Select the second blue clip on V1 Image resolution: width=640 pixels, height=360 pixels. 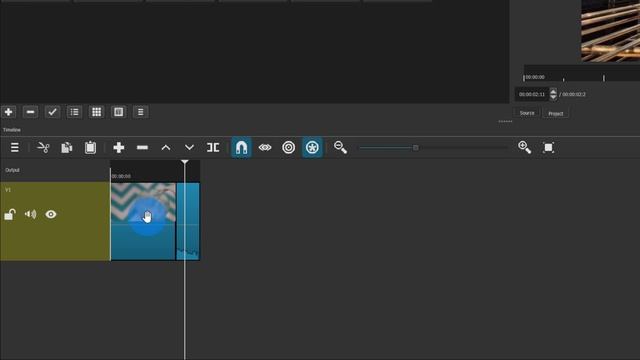pyautogui.click(x=188, y=221)
